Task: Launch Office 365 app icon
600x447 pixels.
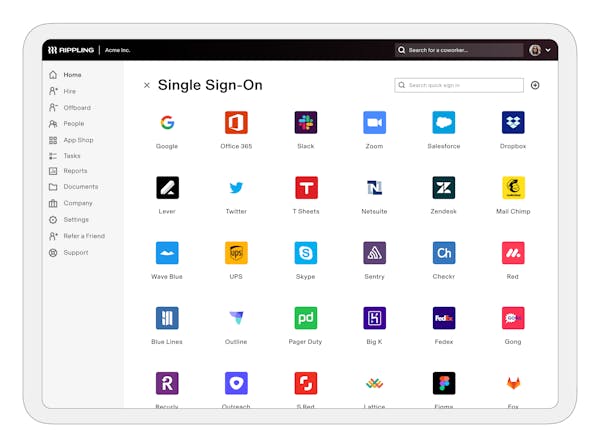Action: click(236, 122)
